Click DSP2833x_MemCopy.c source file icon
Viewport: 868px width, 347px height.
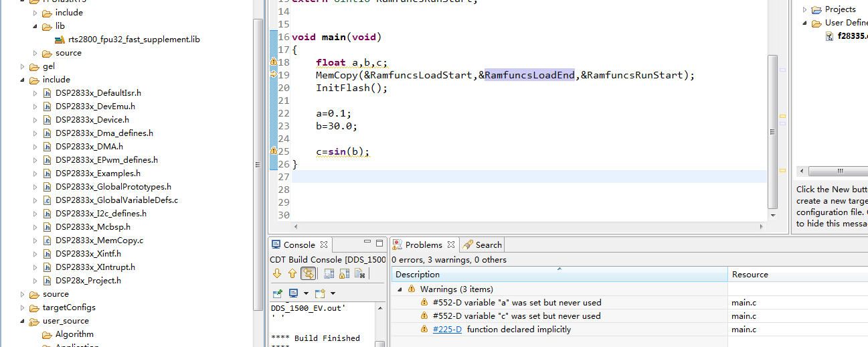pyautogui.click(x=47, y=240)
